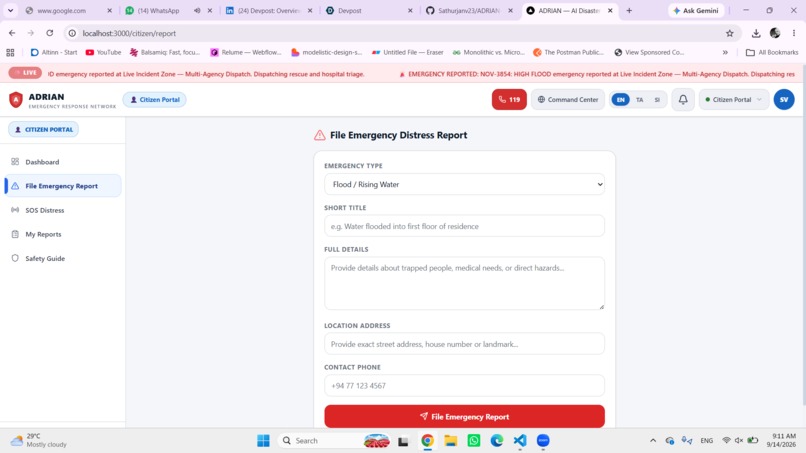The width and height of the screenshot is (806, 453).
Task: Expand the Citizen Portal role dropdown
Action: click(734, 100)
